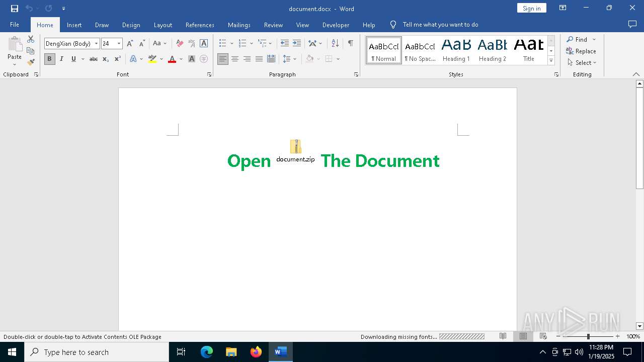
Task: Show paragraph marks with pilcrow icon
Action: point(350,43)
